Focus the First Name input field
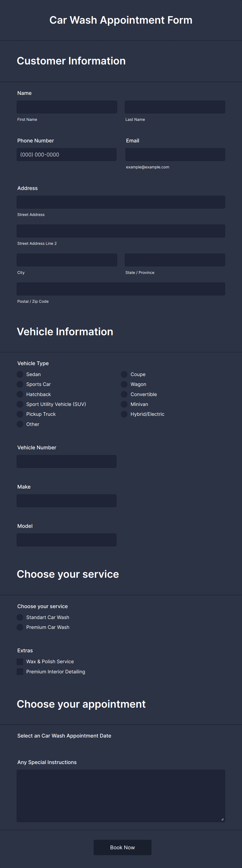The height and width of the screenshot is (868, 242). pos(67,107)
